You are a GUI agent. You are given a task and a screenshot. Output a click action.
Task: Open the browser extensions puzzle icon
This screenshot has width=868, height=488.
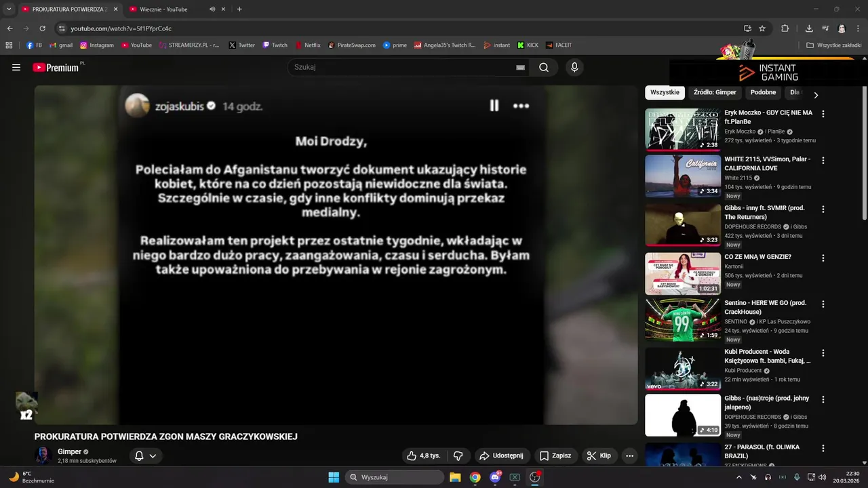[785, 28]
